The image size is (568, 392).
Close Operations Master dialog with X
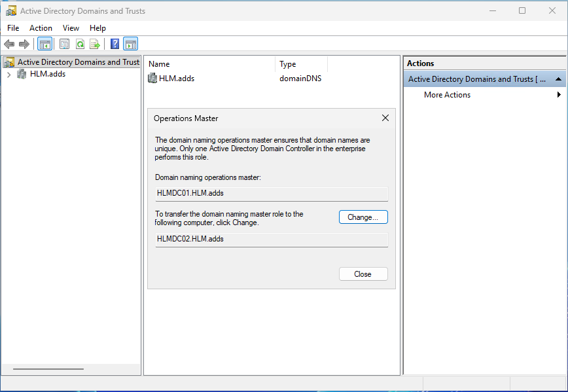pos(385,118)
